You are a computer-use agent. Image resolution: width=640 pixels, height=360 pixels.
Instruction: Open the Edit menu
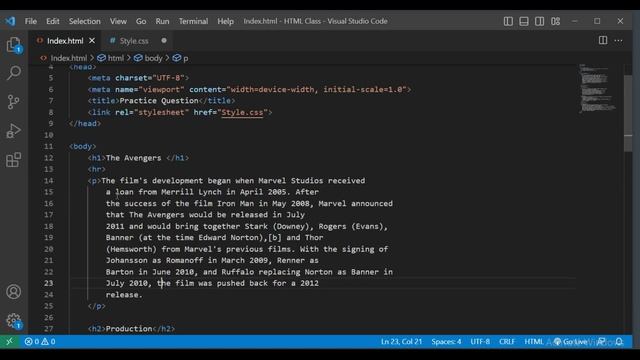coord(53,21)
